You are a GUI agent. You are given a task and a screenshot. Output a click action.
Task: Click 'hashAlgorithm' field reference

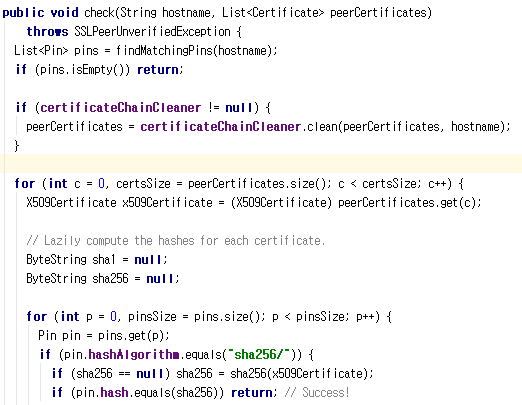[x=134, y=355]
